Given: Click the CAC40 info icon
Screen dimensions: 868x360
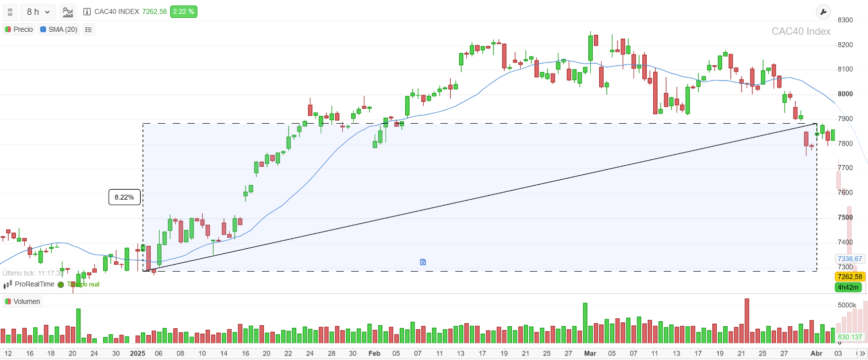Looking at the screenshot, I should point(87,12).
